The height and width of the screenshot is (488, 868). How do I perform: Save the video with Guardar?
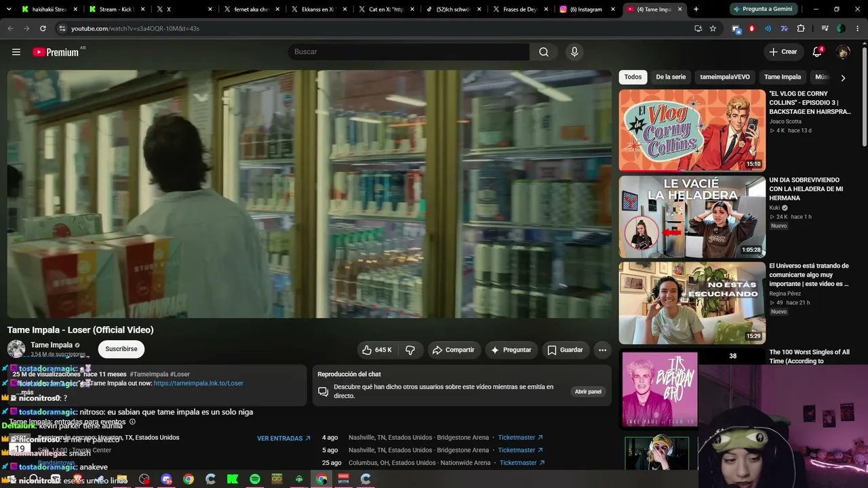[x=565, y=350]
